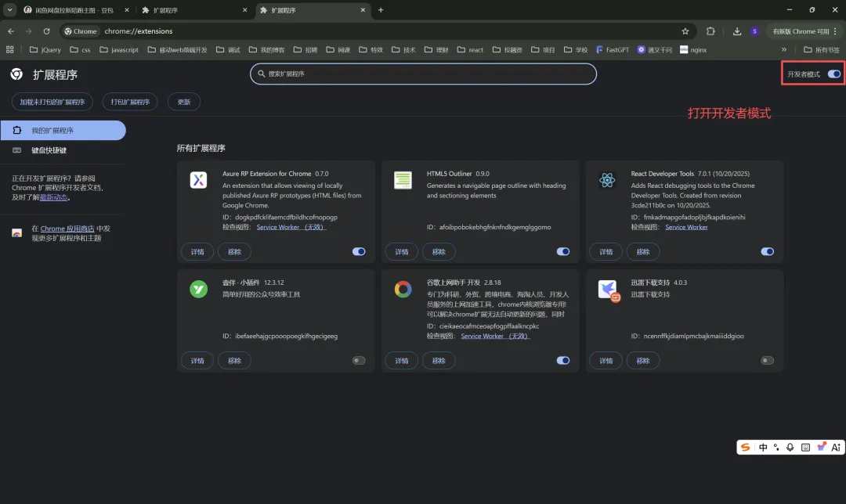Click the Chrome Web Store icon in sidebar

click(x=16, y=233)
